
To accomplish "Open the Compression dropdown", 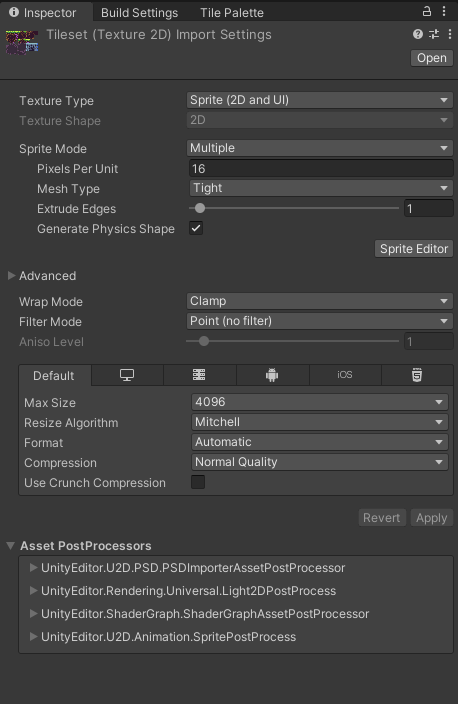I will pyautogui.click(x=320, y=462).
